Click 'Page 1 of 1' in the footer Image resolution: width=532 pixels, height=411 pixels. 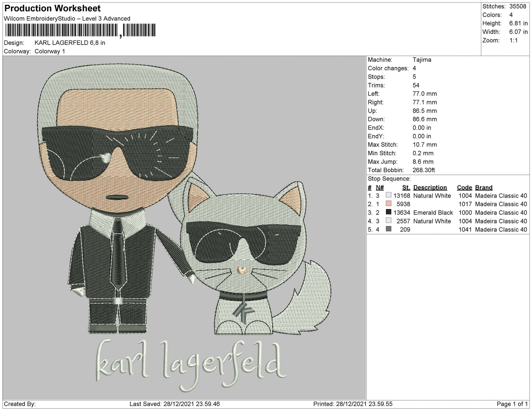pyautogui.click(x=512, y=404)
